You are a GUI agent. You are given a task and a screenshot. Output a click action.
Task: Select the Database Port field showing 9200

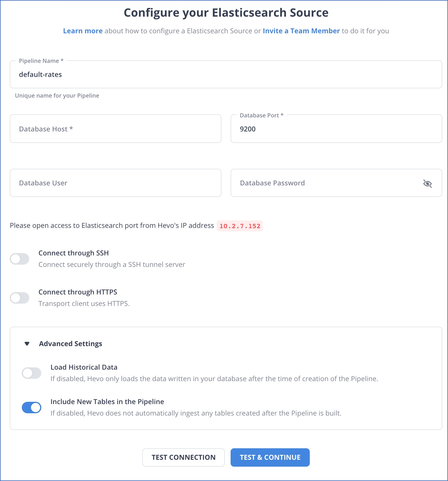coord(336,129)
